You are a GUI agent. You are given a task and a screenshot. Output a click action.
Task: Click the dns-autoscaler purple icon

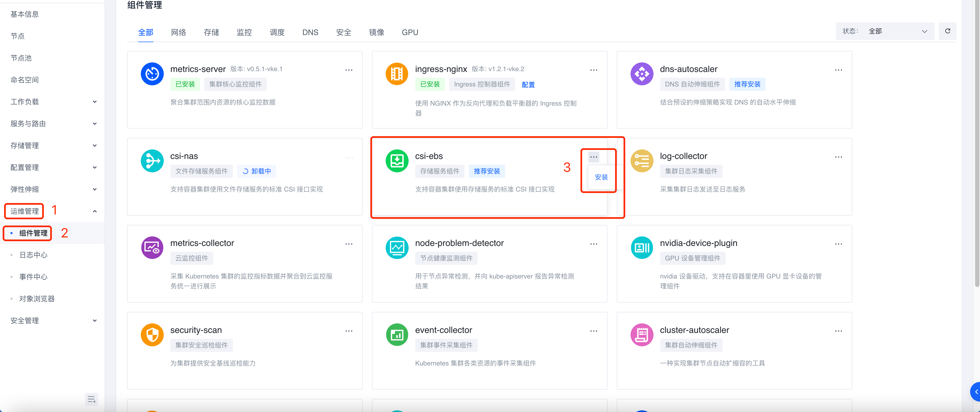tap(642, 73)
